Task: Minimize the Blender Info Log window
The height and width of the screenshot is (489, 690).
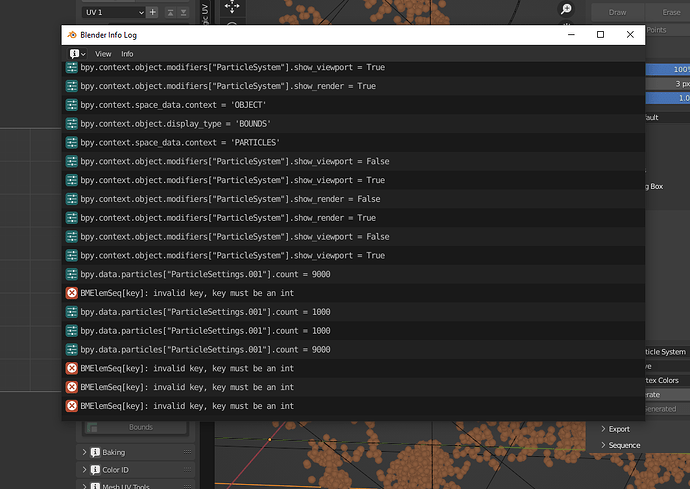Action: tap(571, 35)
